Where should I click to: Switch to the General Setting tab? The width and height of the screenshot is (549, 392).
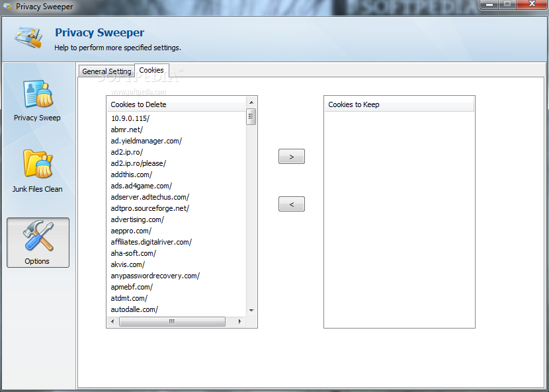106,71
